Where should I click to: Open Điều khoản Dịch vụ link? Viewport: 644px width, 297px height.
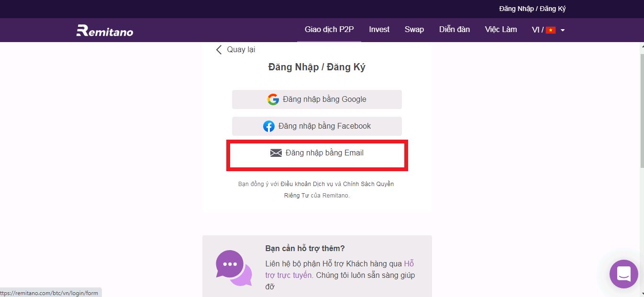306,184
